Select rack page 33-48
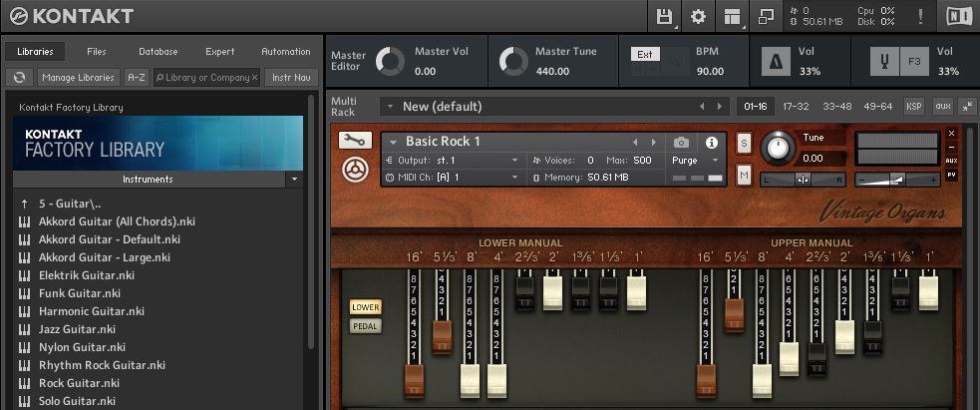 click(x=836, y=107)
